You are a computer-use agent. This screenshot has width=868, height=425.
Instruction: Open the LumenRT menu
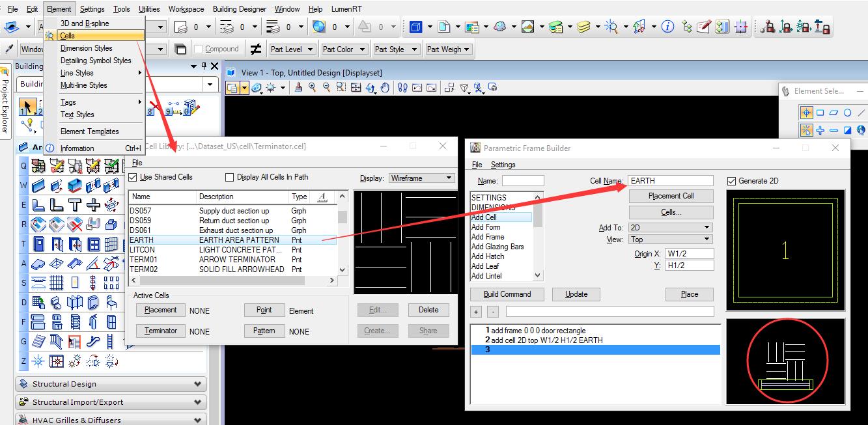(346, 9)
